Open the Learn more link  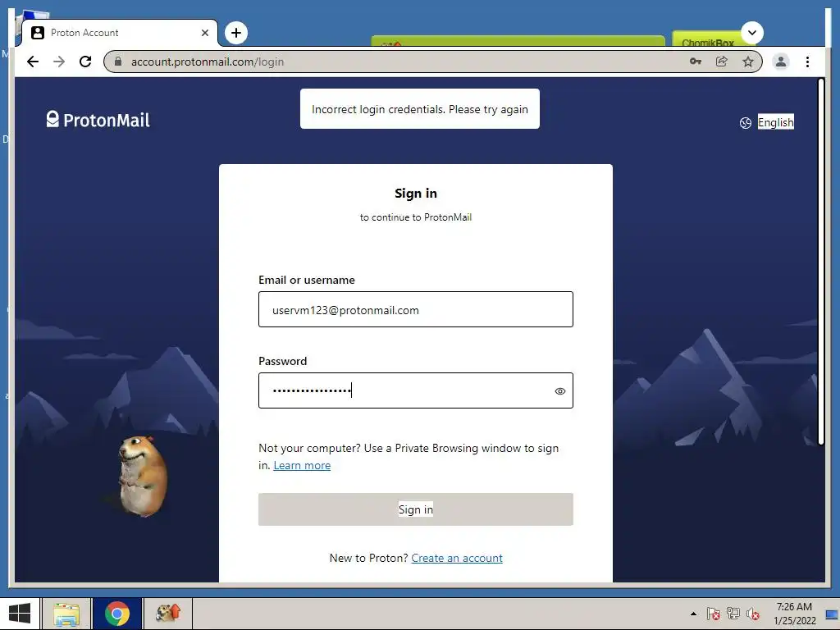click(302, 465)
